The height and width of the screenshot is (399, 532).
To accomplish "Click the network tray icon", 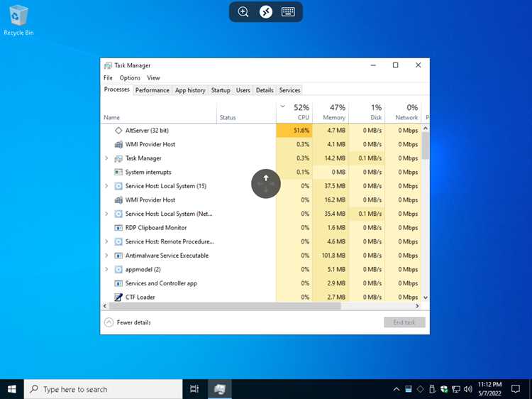I will pyautogui.click(x=456, y=389).
